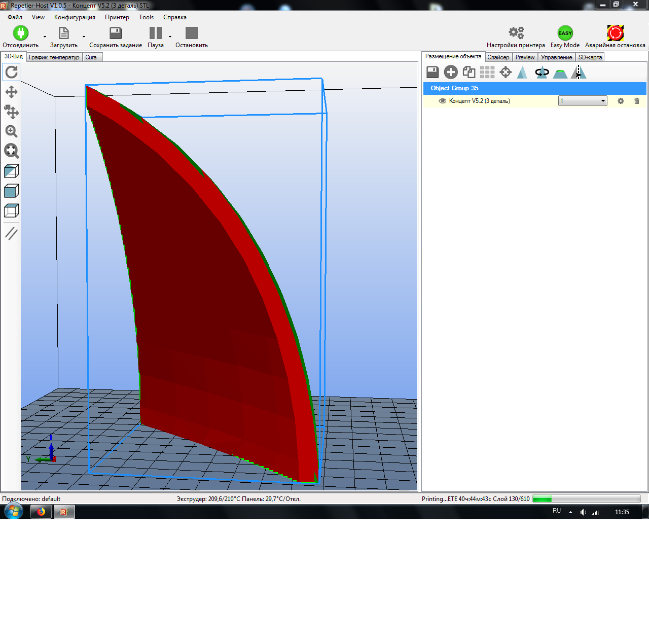Toggle visibility of Концепт V5.2 object
The image size is (649, 644).
pyautogui.click(x=442, y=101)
